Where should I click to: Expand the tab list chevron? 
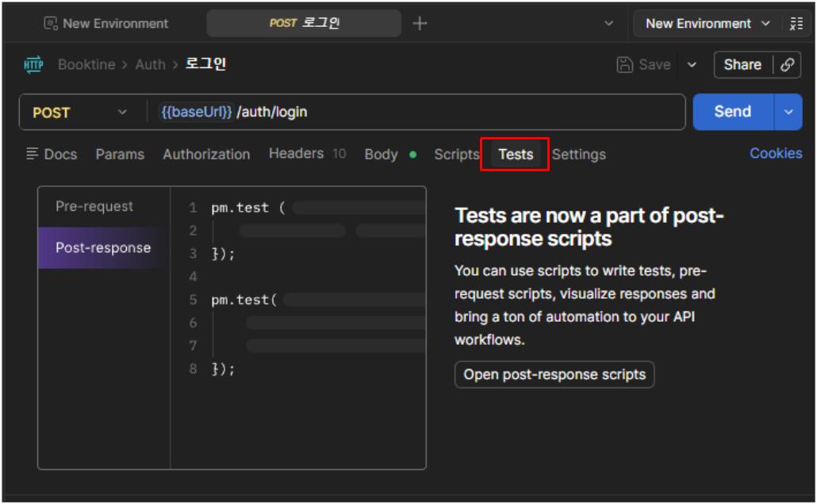(x=608, y=24)
